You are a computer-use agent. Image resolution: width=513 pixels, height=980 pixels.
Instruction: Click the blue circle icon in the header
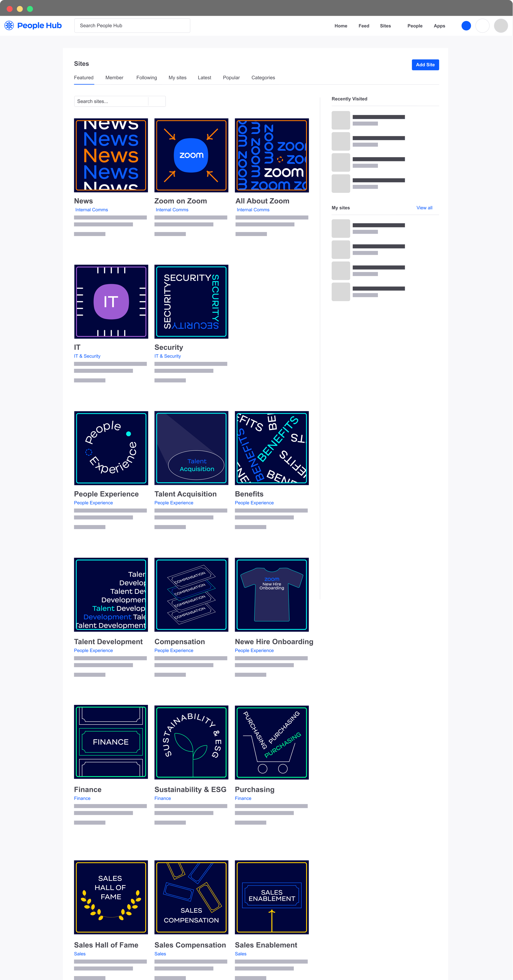(466, 25)
